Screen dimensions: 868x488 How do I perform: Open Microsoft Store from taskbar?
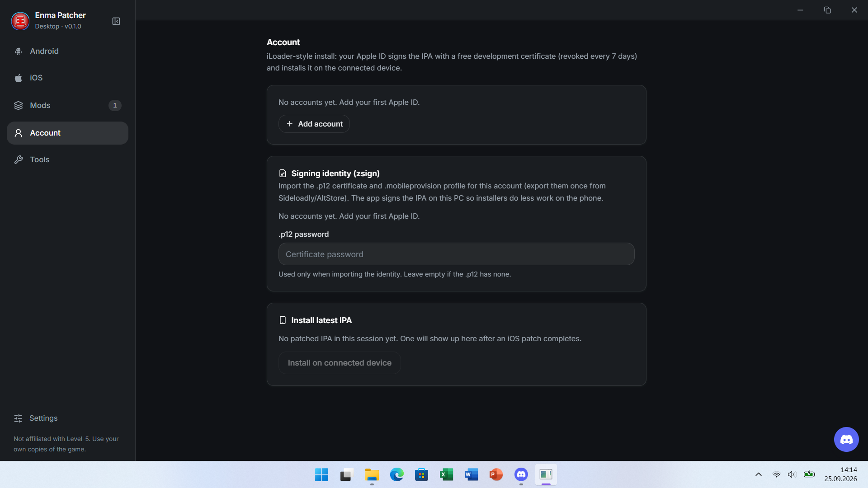point(421,474)
